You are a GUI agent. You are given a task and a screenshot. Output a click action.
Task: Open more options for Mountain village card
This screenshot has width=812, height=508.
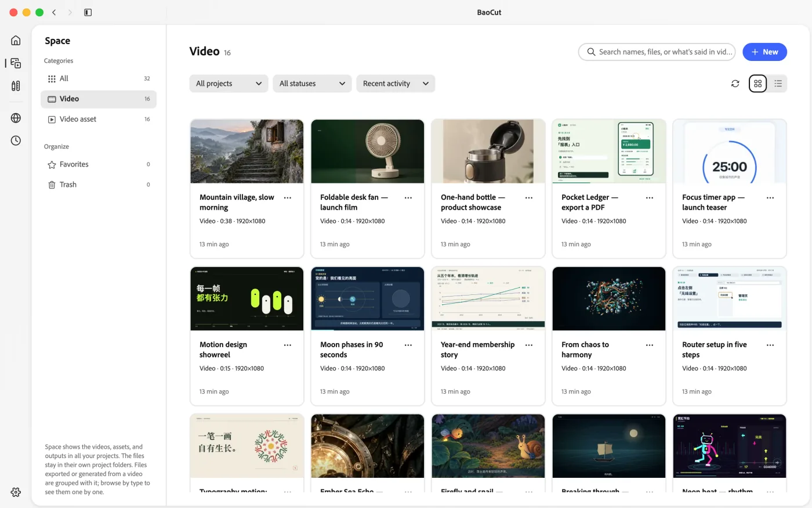pos(287,198)
